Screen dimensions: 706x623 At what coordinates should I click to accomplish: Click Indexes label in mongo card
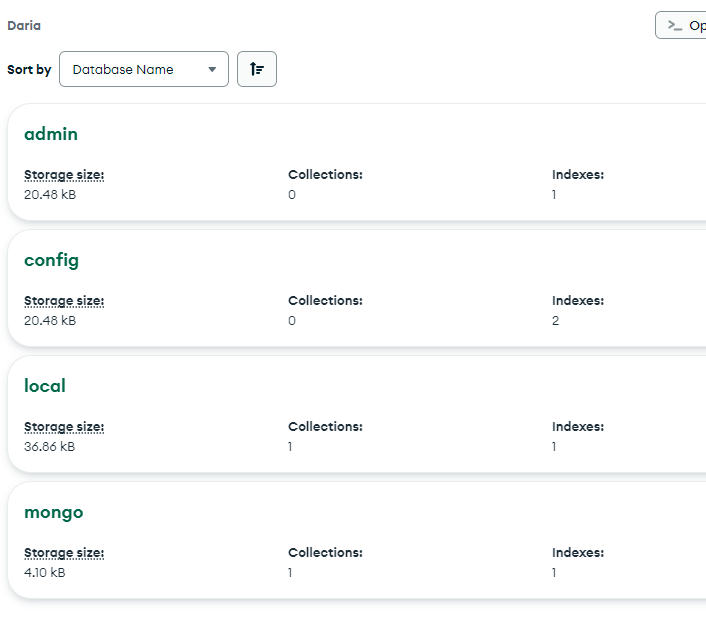pyautogui.click(x=578, y=553)
